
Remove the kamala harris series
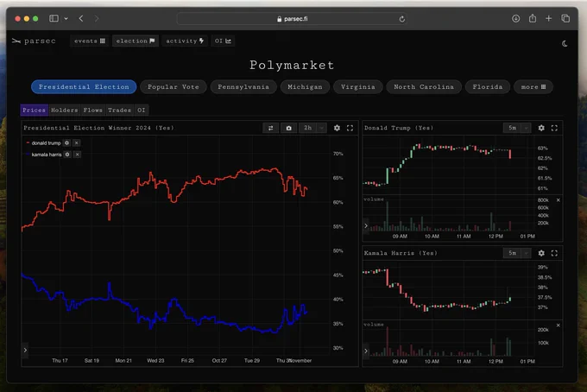tap(77, 155)
